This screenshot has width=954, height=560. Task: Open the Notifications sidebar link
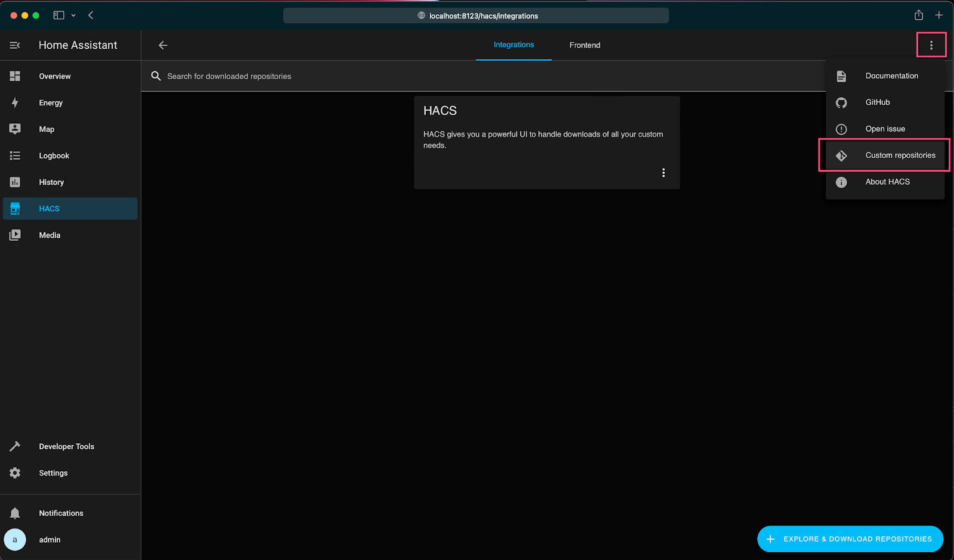pos(70,513)
